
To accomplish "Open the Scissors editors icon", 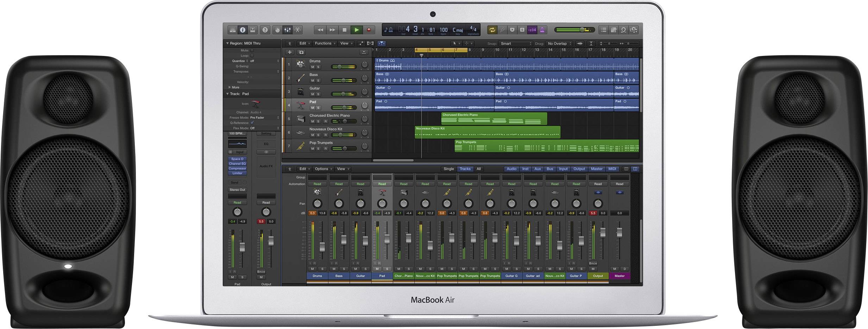I will click(298, 30).
